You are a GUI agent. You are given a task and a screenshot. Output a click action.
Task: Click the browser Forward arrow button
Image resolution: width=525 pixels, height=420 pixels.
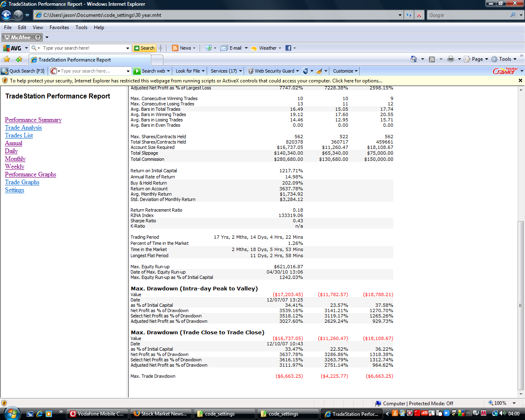pyautogui.click(x=18, y=15)
